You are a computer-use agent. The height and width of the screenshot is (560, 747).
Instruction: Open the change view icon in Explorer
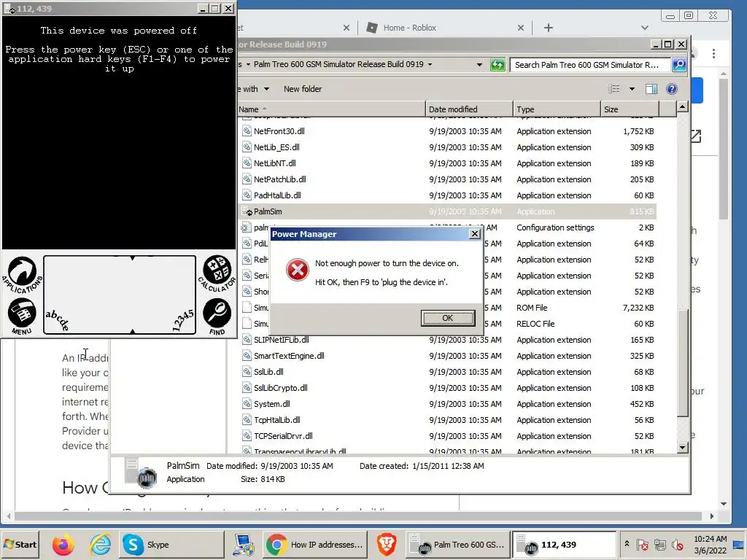click(614, 89)
